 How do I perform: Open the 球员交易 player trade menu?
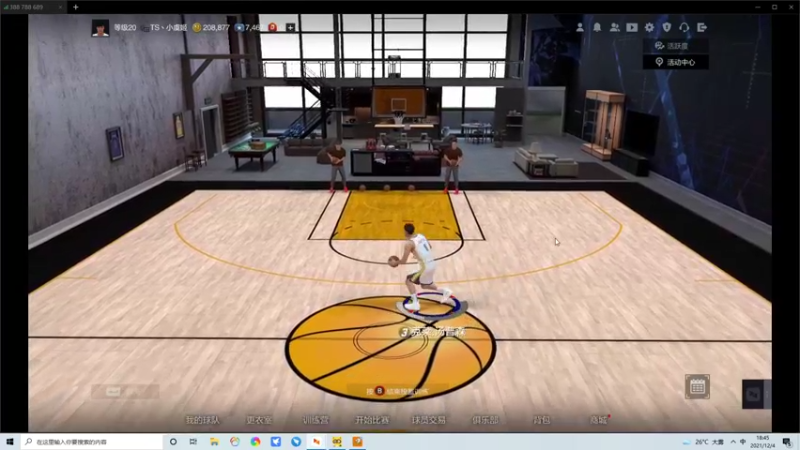pos(429,420)
